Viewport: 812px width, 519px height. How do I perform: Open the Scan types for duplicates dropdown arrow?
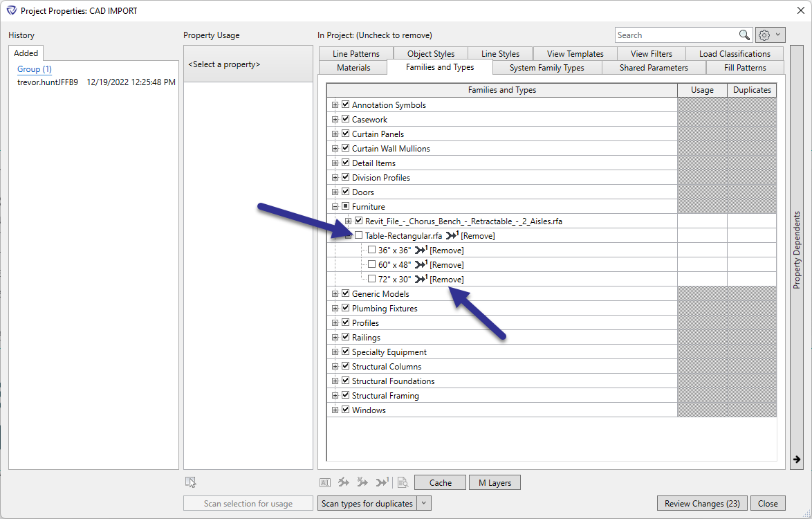[x=424, y=503]
